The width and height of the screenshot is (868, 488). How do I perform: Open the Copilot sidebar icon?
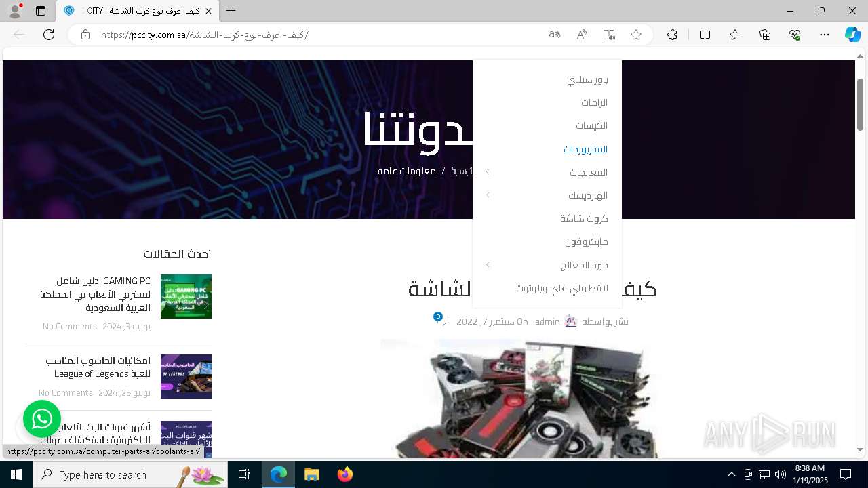coord(852,35)
